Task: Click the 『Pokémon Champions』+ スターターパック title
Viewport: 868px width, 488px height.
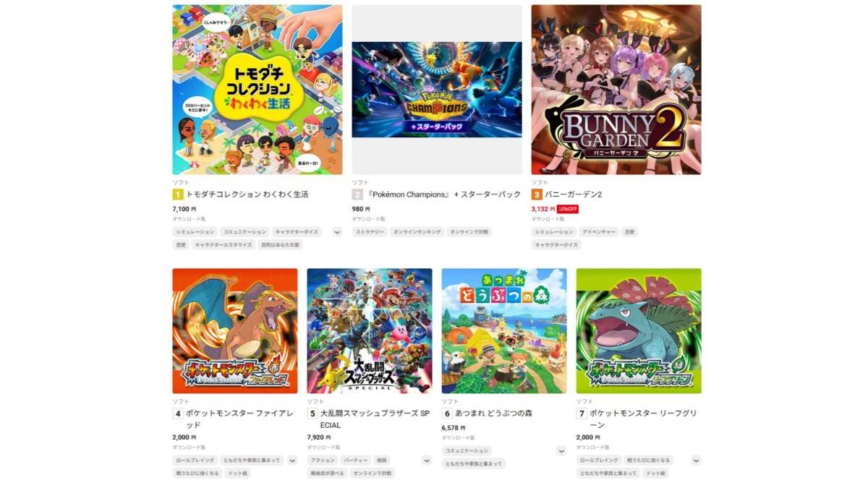Action: coord(443,194)
